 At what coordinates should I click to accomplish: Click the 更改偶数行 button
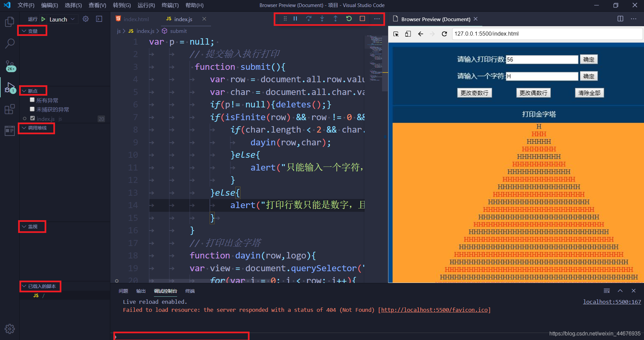(x=533, y=93)
